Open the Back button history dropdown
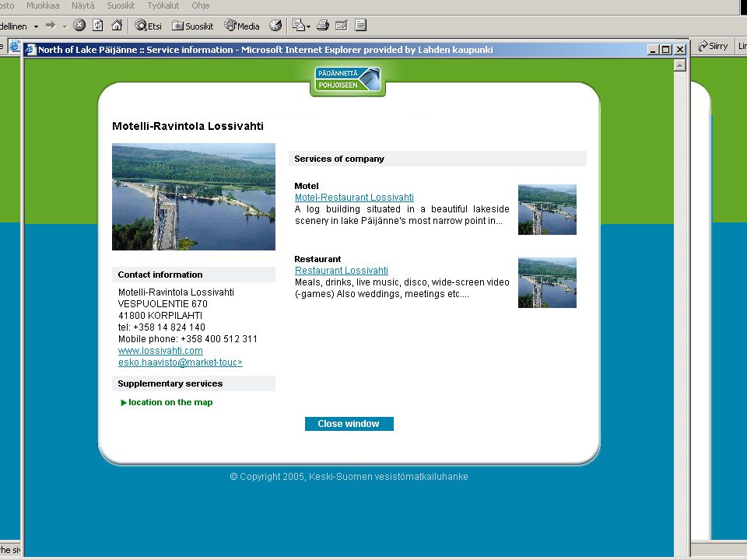 [x=36, y=26]
